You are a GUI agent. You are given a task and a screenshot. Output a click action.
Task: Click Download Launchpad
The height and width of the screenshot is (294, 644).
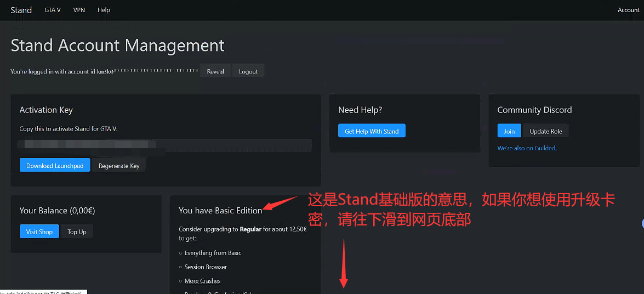click(55, 166)
